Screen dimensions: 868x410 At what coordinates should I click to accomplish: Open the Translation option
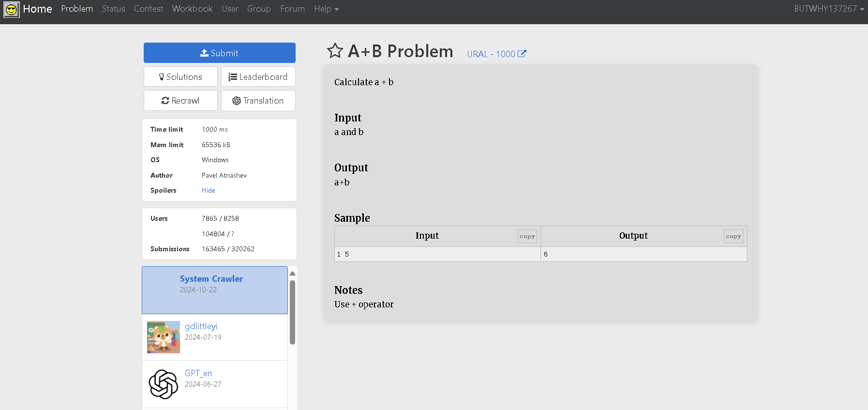pos(258,101)
